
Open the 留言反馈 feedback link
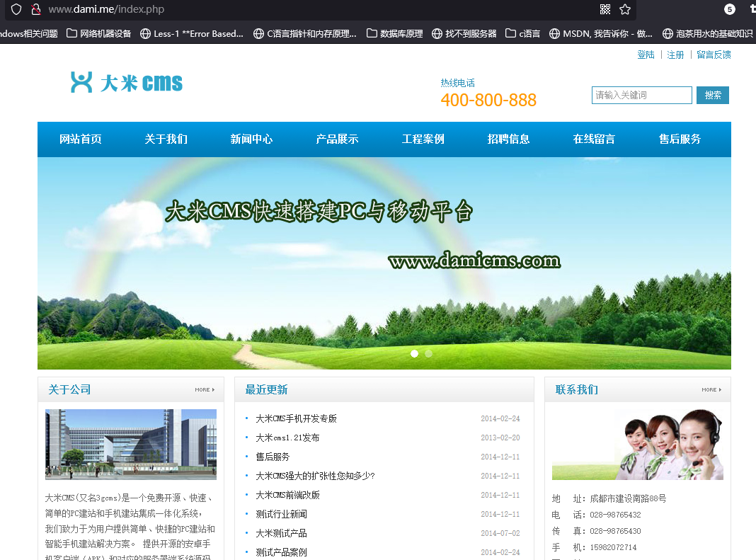pyautogui.click(x=714, y=54)
